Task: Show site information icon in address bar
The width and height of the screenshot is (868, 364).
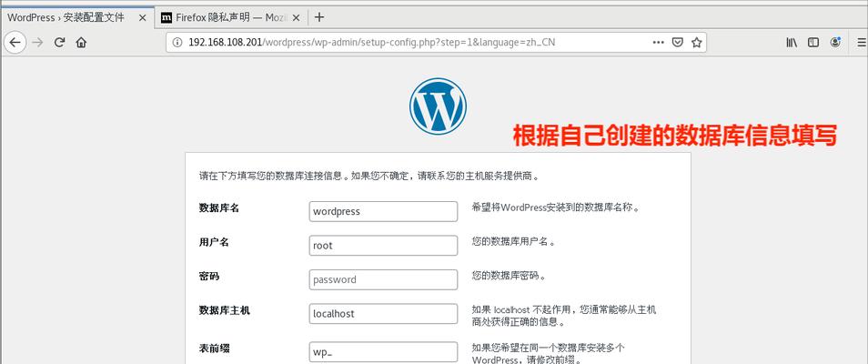Action: coord(177,42)
